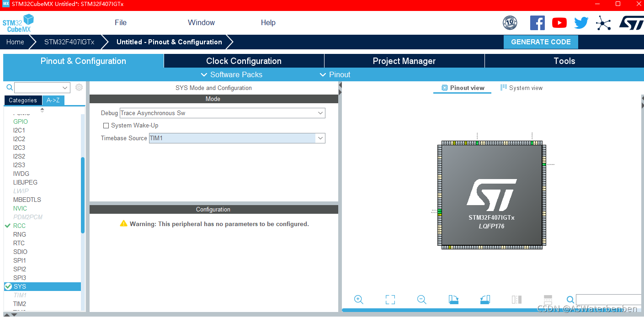The width and height of the screenshot is (644, 317).
Task: Rotate the chip view clockwise
Action: [453, 300]
